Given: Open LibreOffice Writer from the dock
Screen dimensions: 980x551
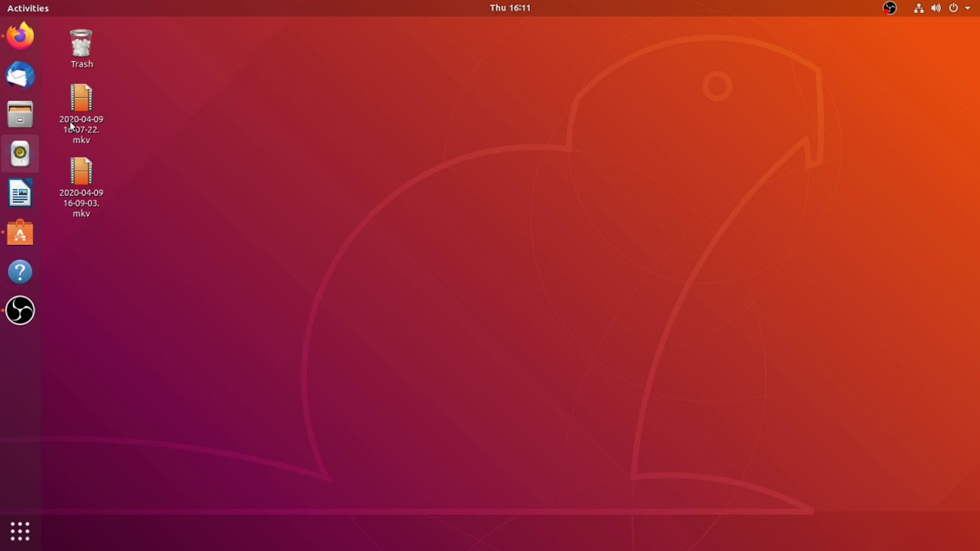Looking at the screenshot, I should 21,194.
